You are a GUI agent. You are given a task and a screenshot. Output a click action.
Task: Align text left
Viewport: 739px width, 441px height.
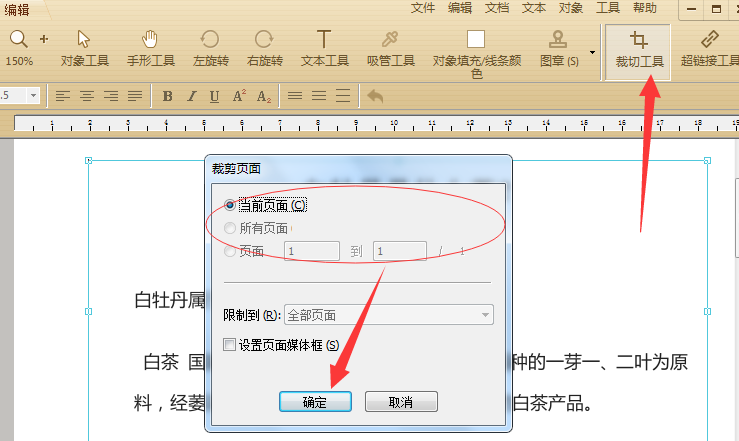[63, 96]
